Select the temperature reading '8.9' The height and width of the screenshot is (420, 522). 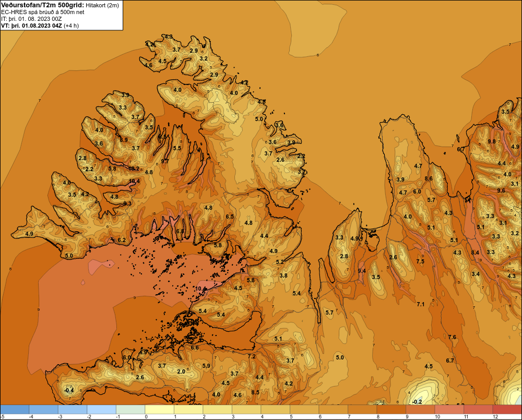124,140
